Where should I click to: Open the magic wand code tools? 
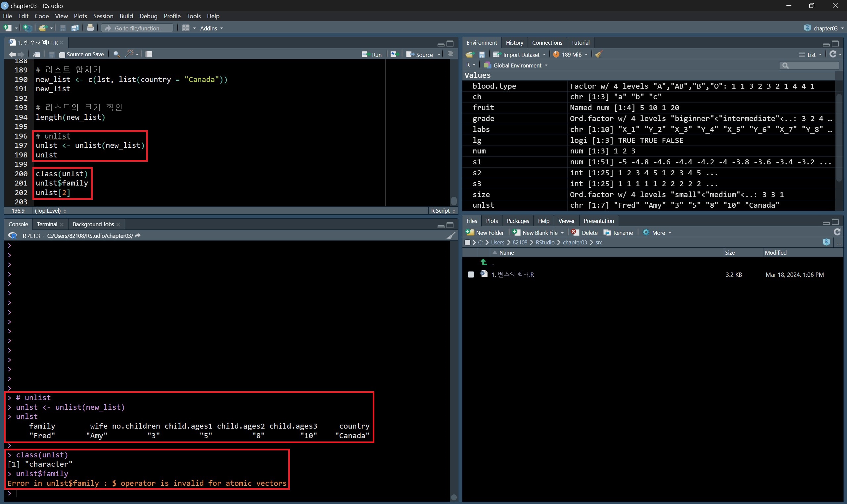(130, 54)
